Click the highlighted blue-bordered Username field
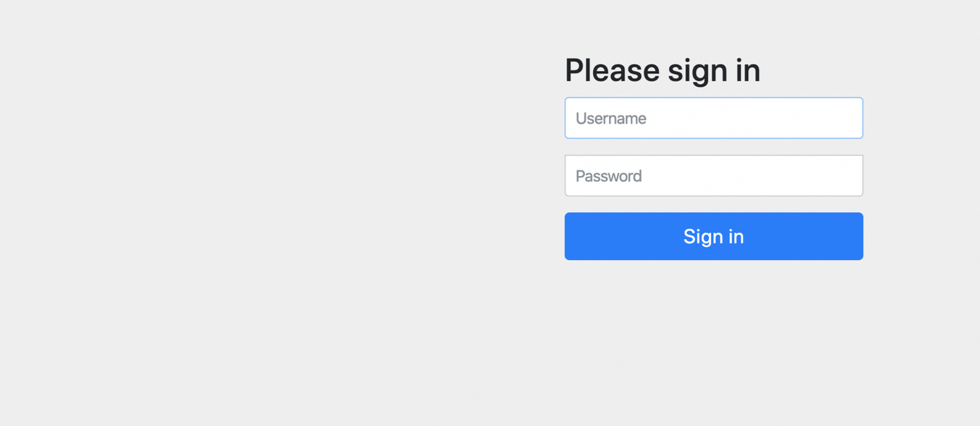The width and height of the screenshot is (980, 426). click(x=713, y=118)
